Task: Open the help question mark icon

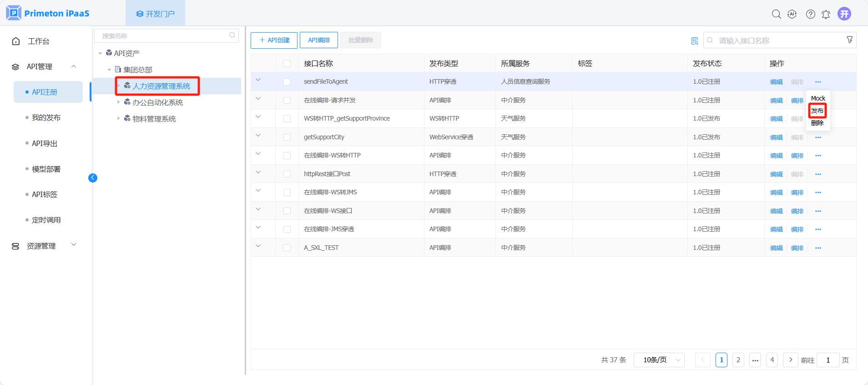Action: (x=810, y=14)
